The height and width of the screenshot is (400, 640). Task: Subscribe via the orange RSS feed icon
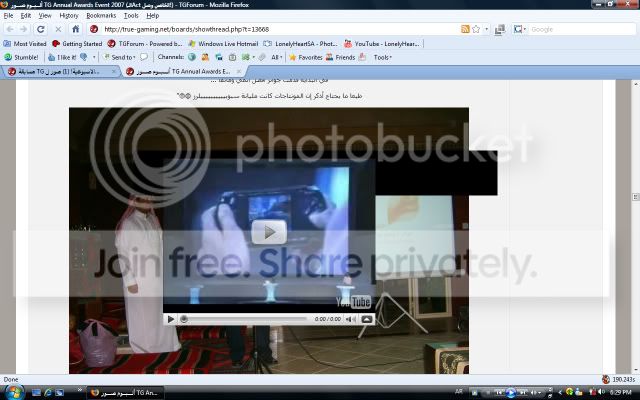pyautogui.click(x=465, y=29)
